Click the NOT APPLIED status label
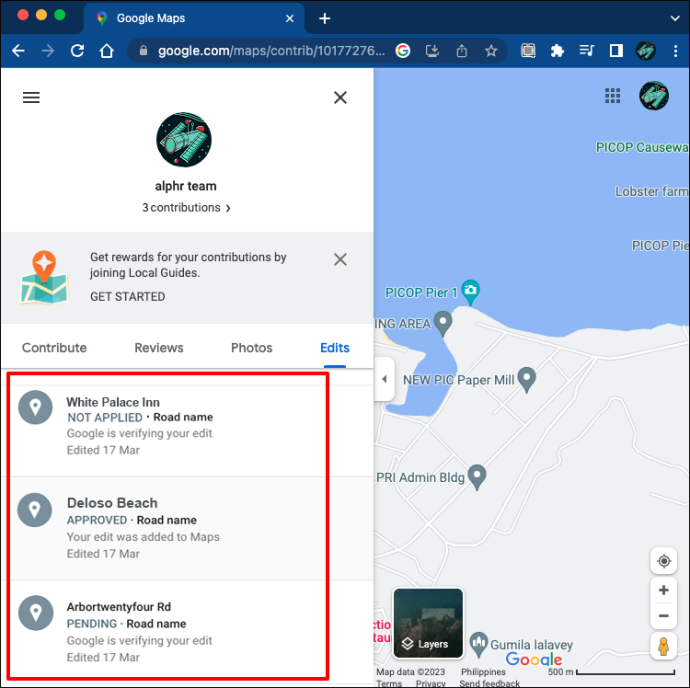Screen dimensions: 690x688 pyautogui.click(x=105, y=417)
